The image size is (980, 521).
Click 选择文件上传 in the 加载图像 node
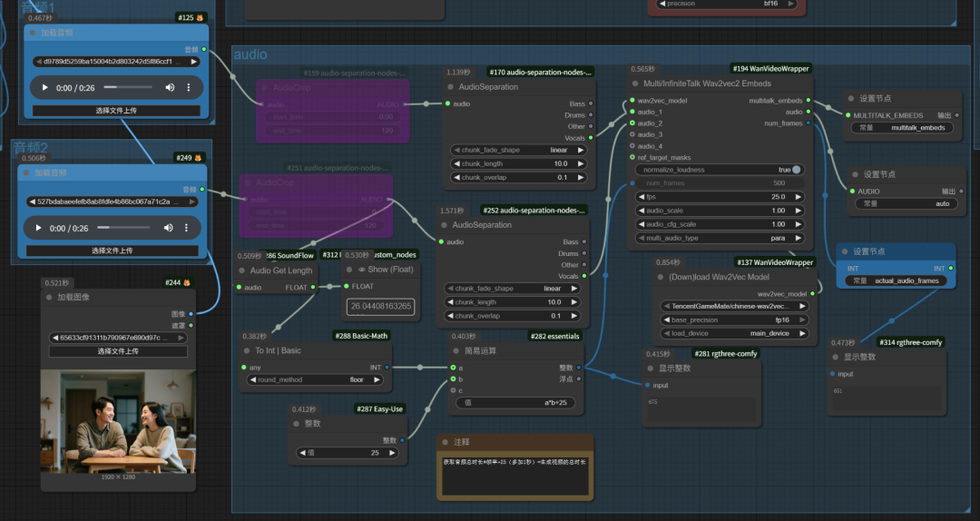point(118,351)
